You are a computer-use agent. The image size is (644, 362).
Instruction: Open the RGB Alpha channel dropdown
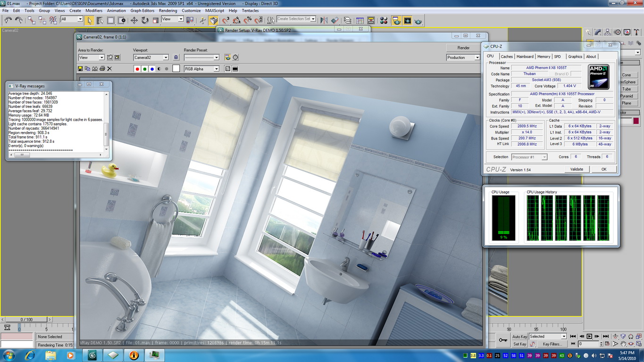(x=202, y=69)
